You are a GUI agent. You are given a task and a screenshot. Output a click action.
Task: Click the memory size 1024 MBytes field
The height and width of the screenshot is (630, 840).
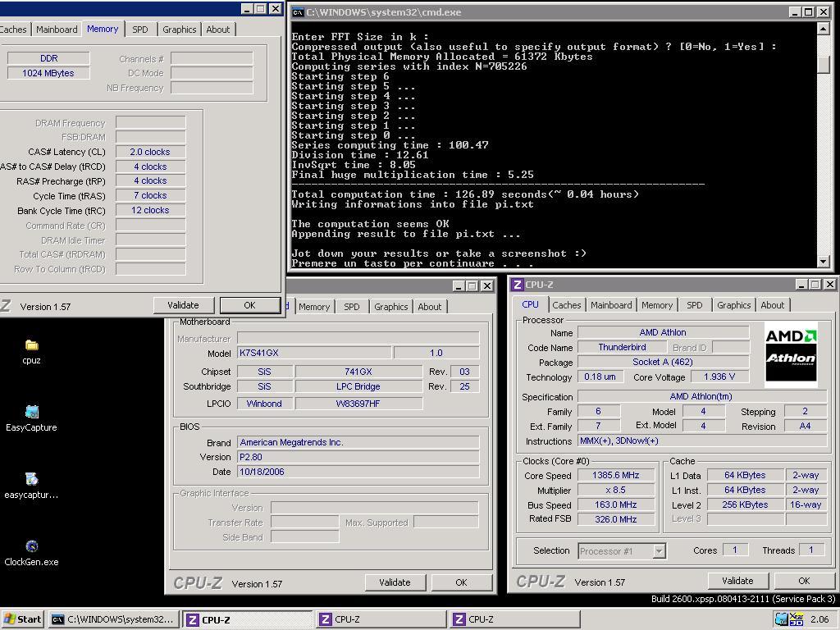pos(48,73)
